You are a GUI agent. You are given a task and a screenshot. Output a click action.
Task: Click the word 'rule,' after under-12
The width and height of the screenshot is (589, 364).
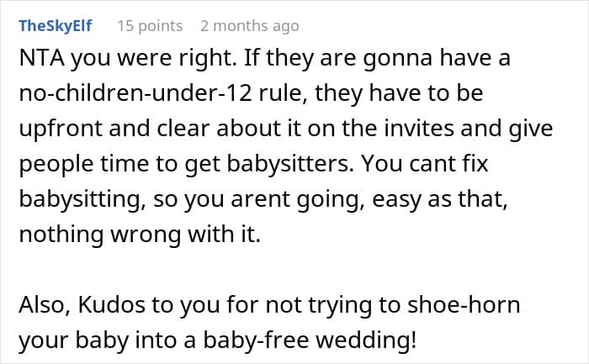281,93
